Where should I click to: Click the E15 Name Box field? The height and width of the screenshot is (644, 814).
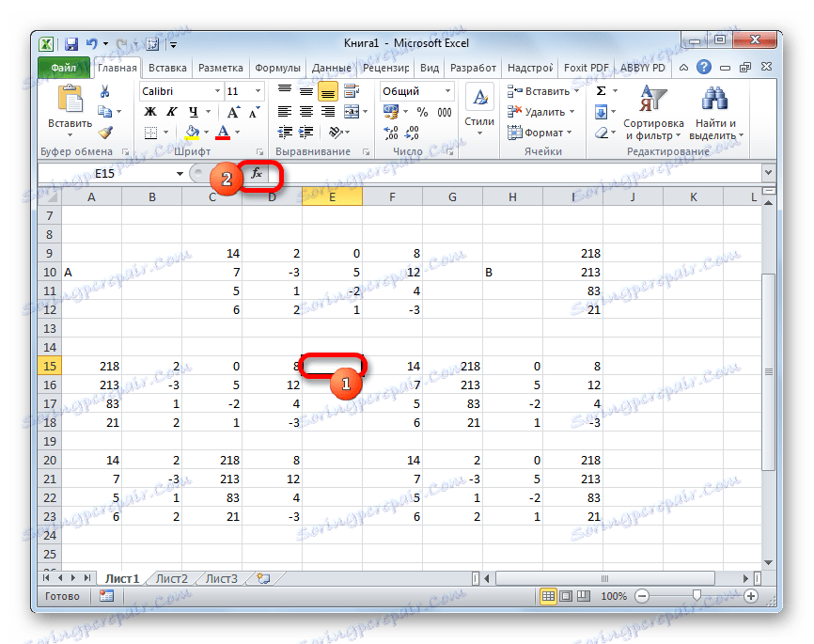tap(105, 174)
